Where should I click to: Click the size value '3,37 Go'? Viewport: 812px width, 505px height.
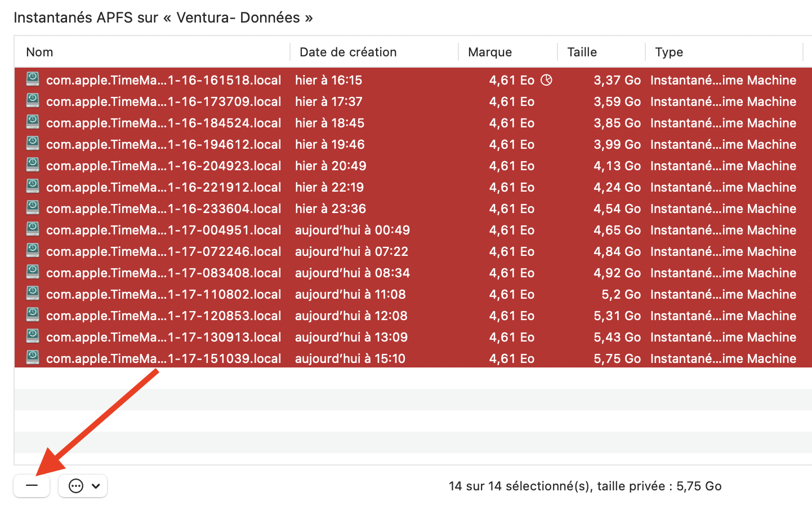tap(617, 80)
